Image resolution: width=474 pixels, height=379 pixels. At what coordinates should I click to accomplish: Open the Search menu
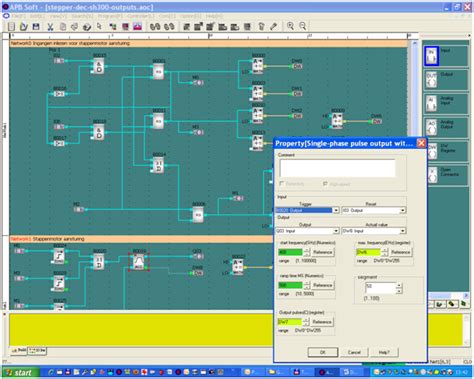coord(83,16)
